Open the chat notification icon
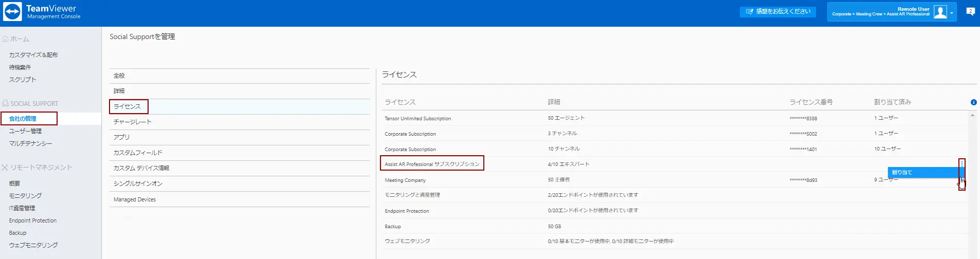 tap(970, 11)
